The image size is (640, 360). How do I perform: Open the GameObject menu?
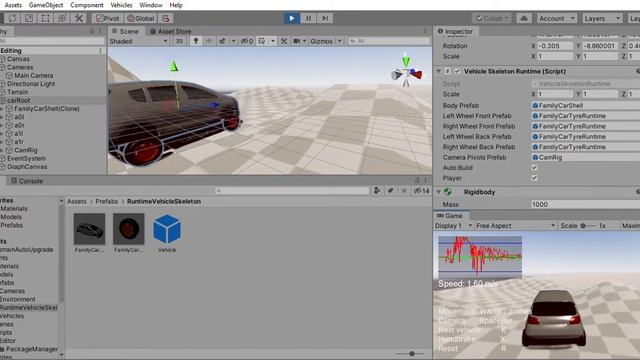pos(46,5)
